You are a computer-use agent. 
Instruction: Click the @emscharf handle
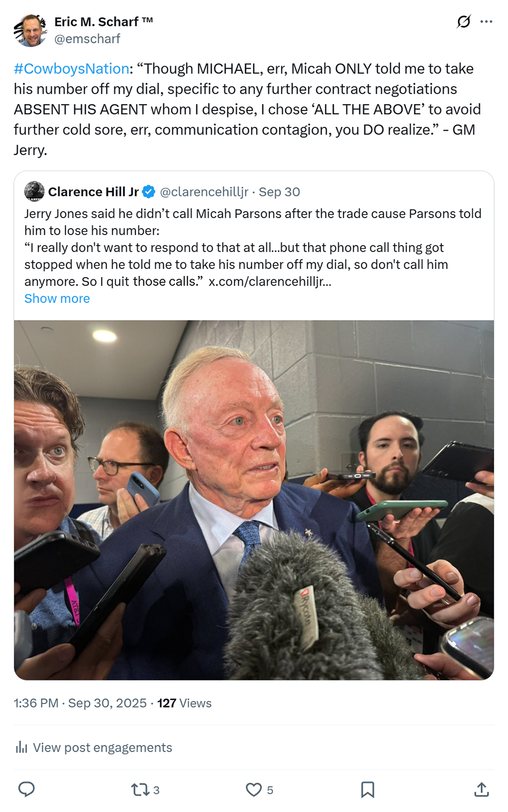87,39
